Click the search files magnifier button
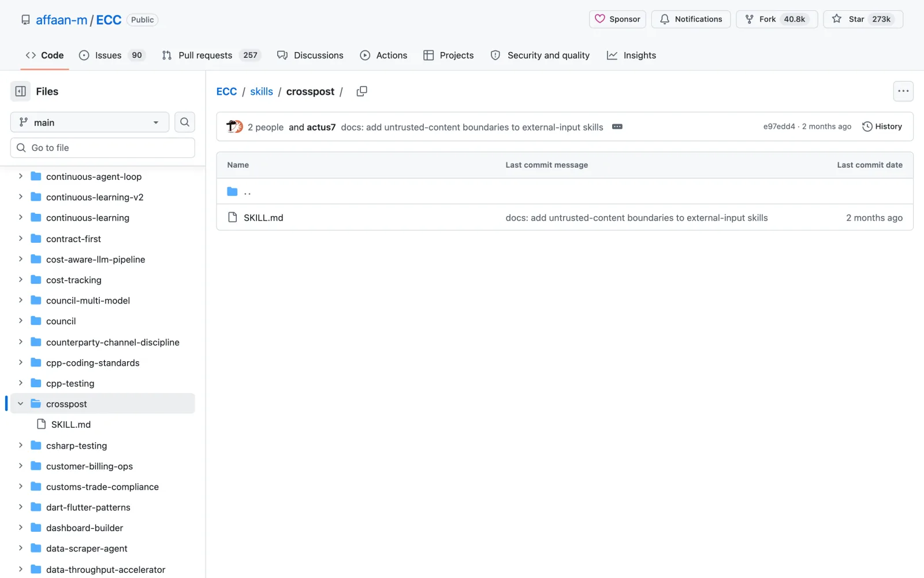 [x=185, y=122]
